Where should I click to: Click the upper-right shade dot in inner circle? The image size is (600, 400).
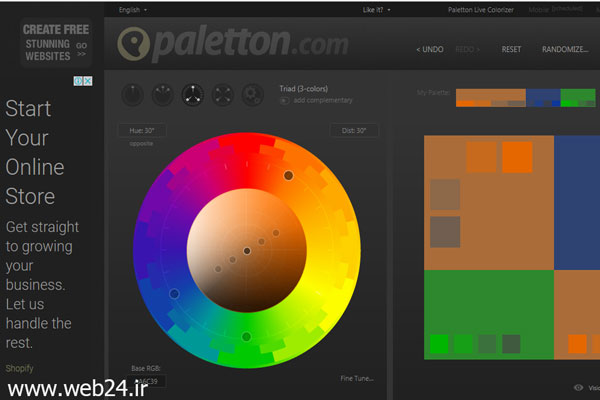tap(276, 233)
